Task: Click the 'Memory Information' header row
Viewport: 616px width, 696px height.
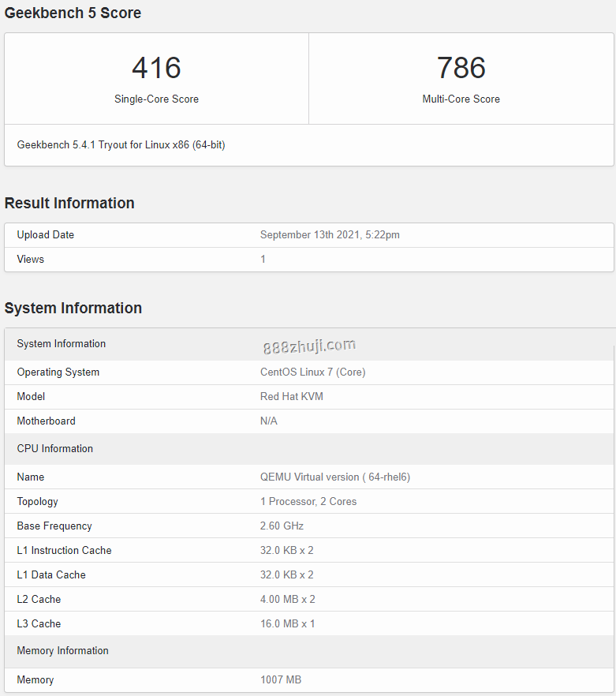Action: tap(310, 651)
